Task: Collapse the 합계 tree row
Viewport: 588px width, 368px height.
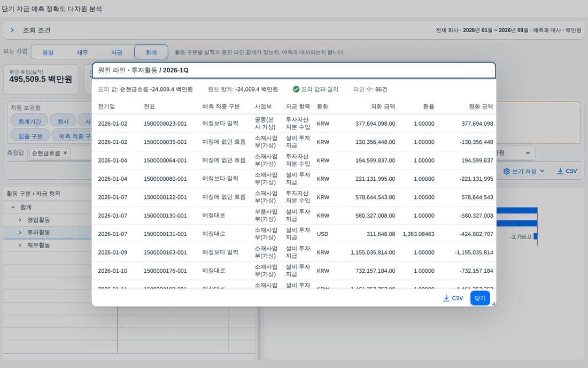Action: (x=13, y=207)
